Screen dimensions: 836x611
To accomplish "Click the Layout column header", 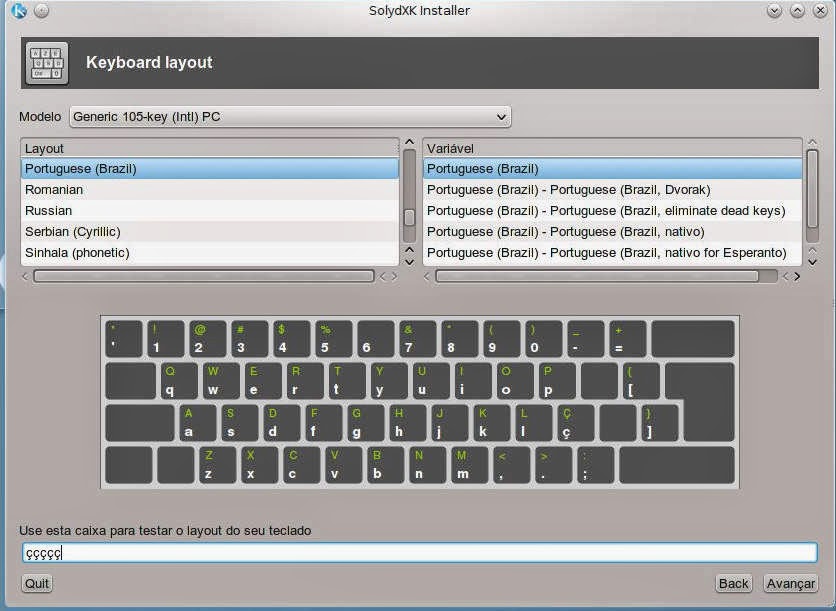I will [x=210, y=148].
